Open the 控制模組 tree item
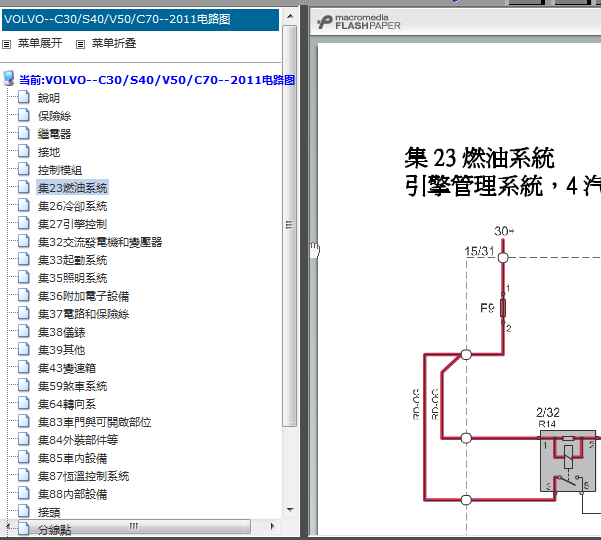This screenshot has width=601, height=540. click(x=60, y=170)
